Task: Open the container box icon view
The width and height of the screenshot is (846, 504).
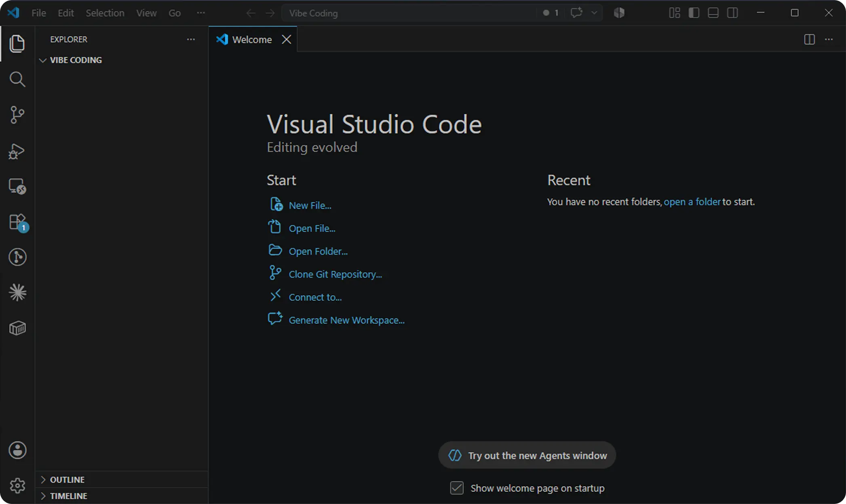Action: pos(17,328)
